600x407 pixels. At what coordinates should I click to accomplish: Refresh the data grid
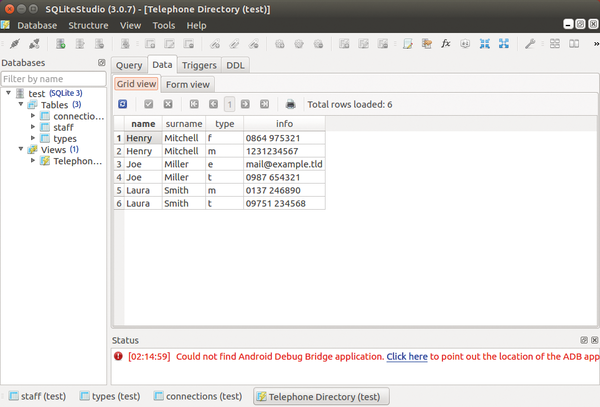tap(123, 104)
